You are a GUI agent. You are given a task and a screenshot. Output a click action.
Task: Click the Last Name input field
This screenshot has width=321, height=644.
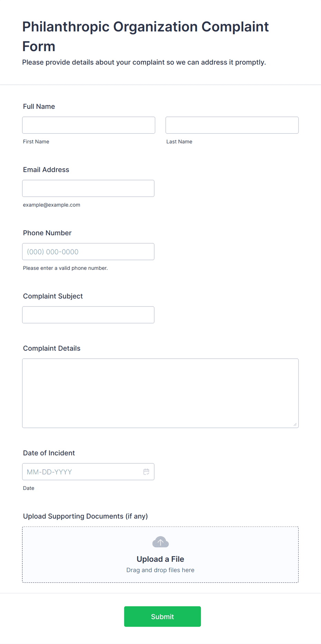pyautogui.click(x=232, y=125)
